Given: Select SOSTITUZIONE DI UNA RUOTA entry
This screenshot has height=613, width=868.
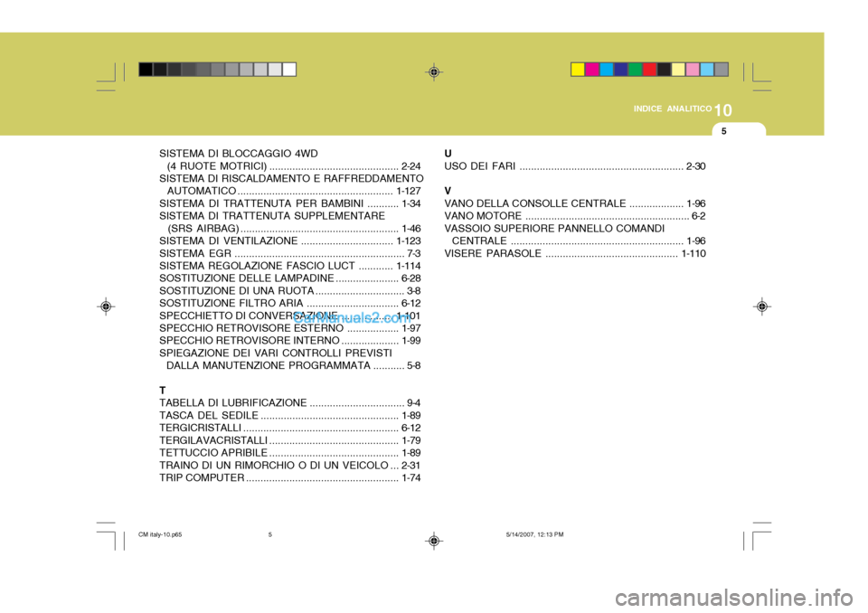Looking at the screenshot, I should click(290, 291).
